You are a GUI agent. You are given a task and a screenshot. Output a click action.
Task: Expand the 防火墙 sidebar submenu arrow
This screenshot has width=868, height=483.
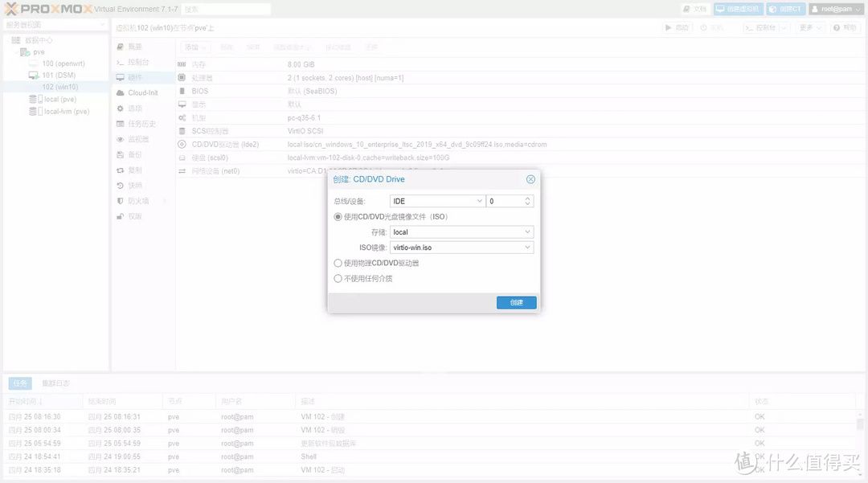165,202
